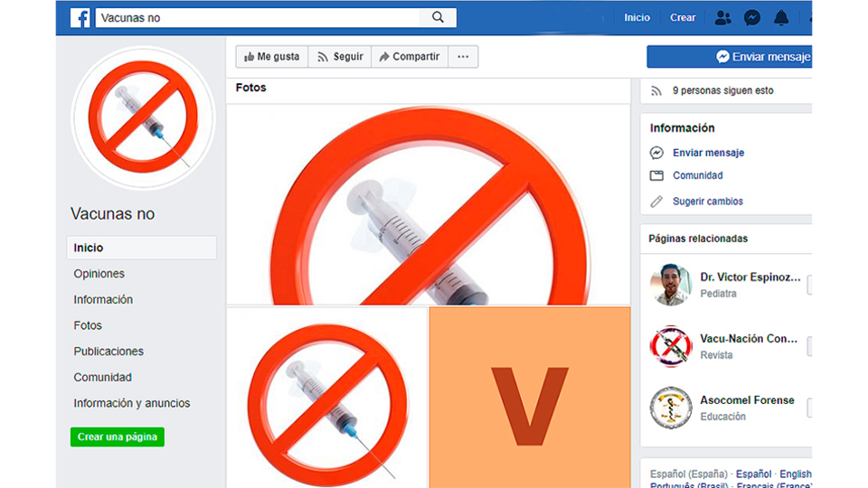Open Dr. Victor Espinoz profile photo

click(671, 285)
